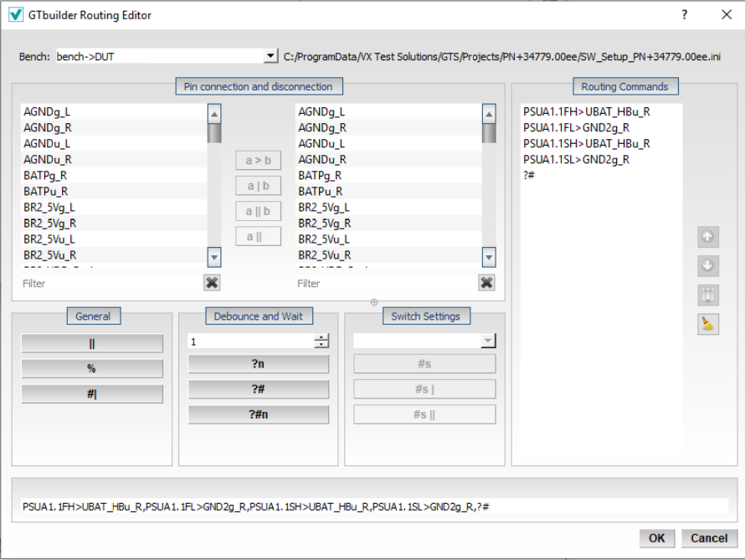
Task: Open the Bench selection dropdown
Action: pyautogui.click(x=270, y=55)
